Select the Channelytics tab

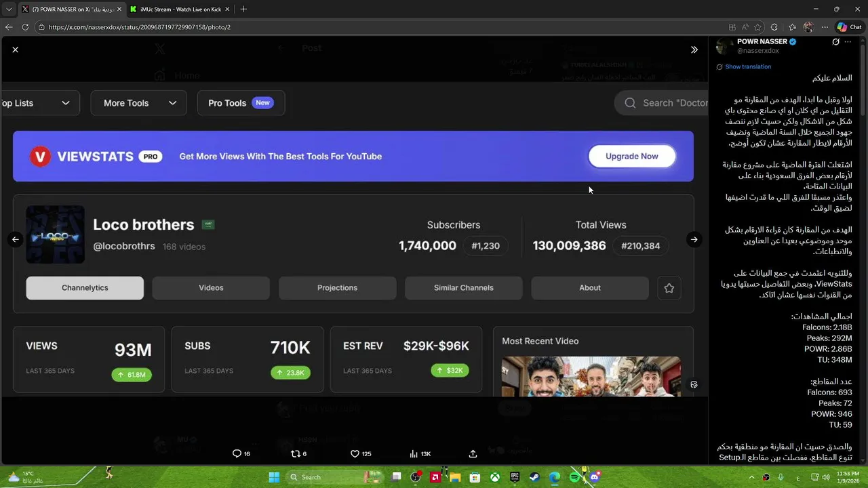pos(85,287)
